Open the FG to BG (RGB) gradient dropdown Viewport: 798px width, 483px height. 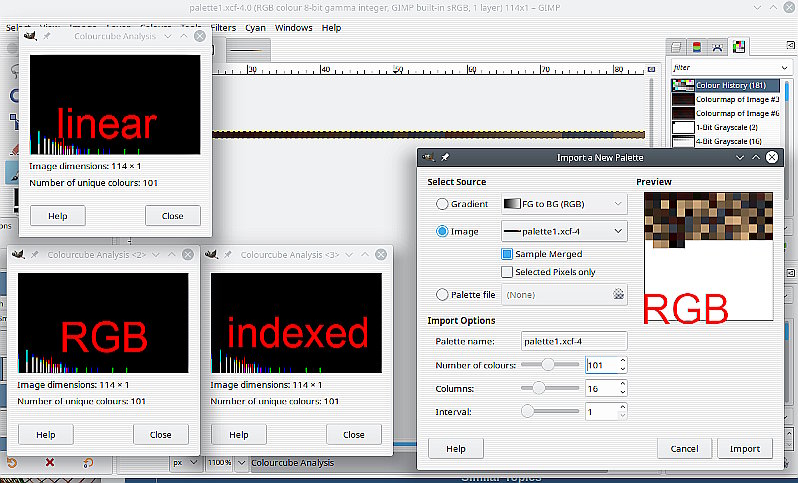coord(564,204)
